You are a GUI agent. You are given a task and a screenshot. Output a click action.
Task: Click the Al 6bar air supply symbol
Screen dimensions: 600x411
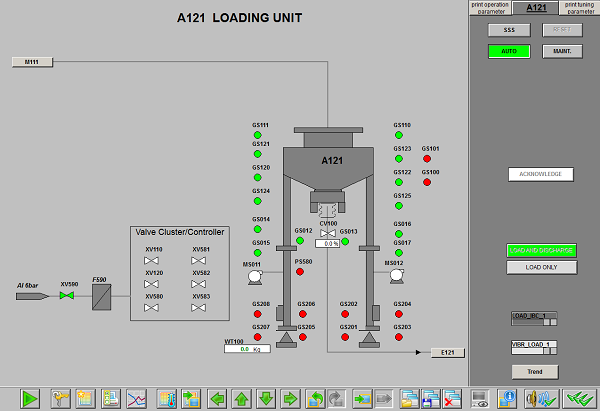coord(32,296)
